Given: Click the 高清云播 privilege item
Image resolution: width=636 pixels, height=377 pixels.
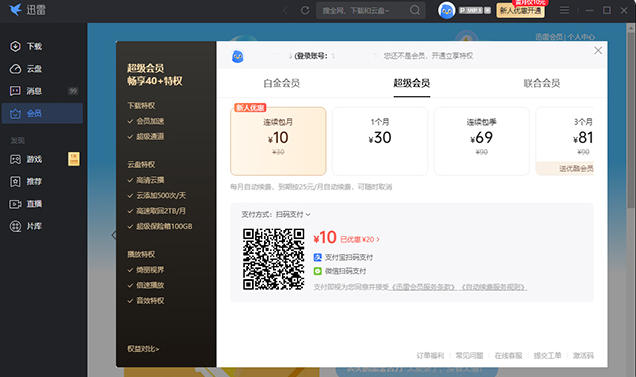Looking at the screenshot, I should click(150, 180).
